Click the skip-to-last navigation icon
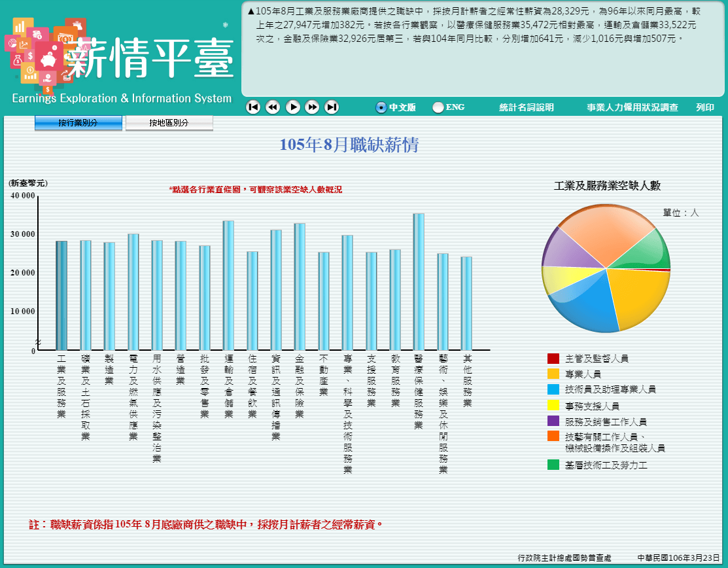The image size is (728, 568). 332,107
